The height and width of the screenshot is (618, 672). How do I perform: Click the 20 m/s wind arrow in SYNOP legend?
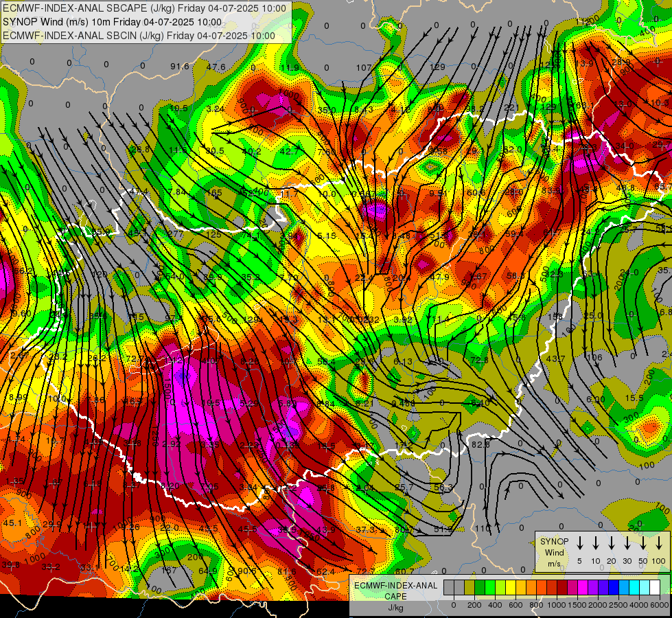612,543
